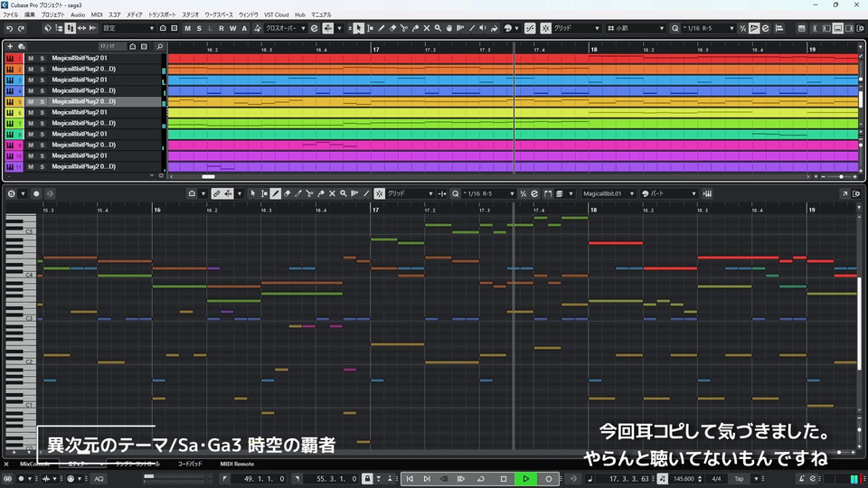Toggle global Write automation W button
The height and width of the screenshot is (488, 868).
232,28
